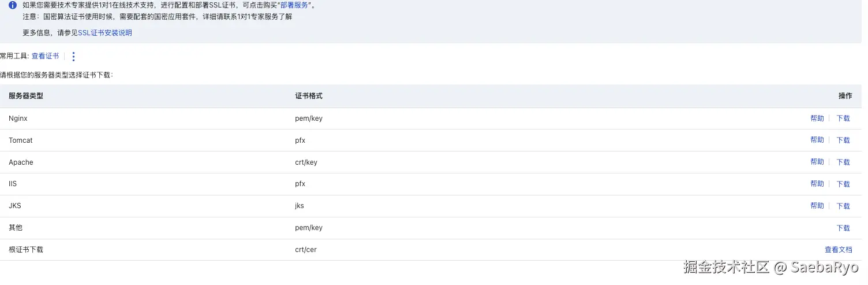Click 查看文档 for root certificate download
The height and width of the screenshot is (285, 868).
[838, 250]
